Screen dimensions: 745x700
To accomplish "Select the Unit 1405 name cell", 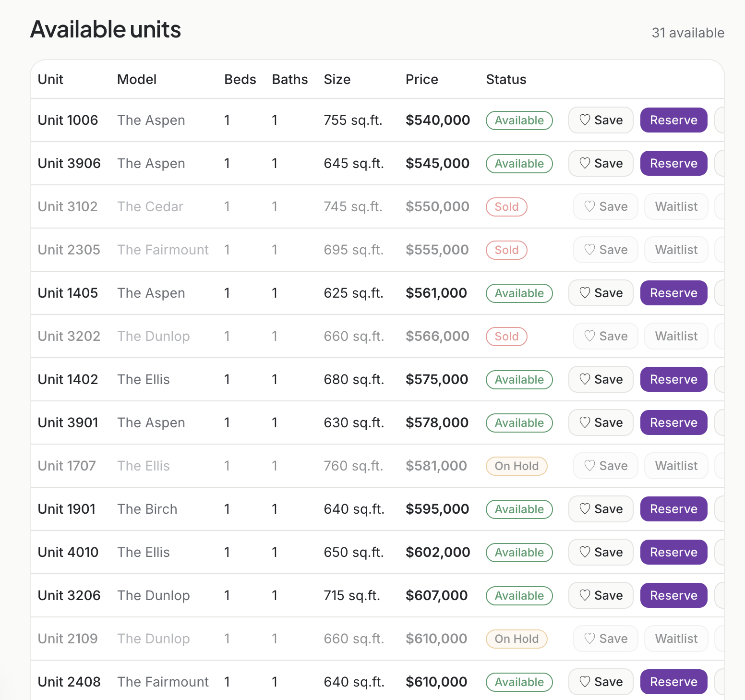I will point(68,293).
